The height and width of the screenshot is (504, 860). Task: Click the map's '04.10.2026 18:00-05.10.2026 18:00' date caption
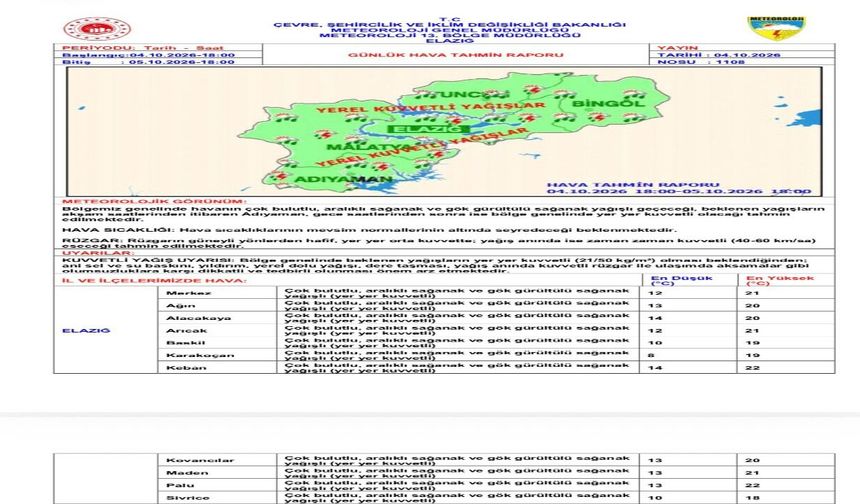pos(679,191)
